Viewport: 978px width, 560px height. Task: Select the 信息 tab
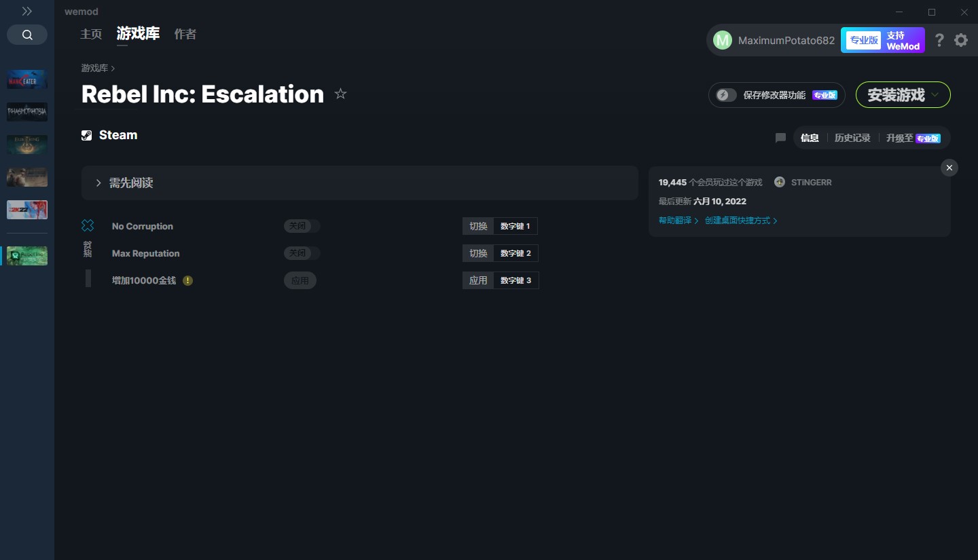[x=810, y=138]
